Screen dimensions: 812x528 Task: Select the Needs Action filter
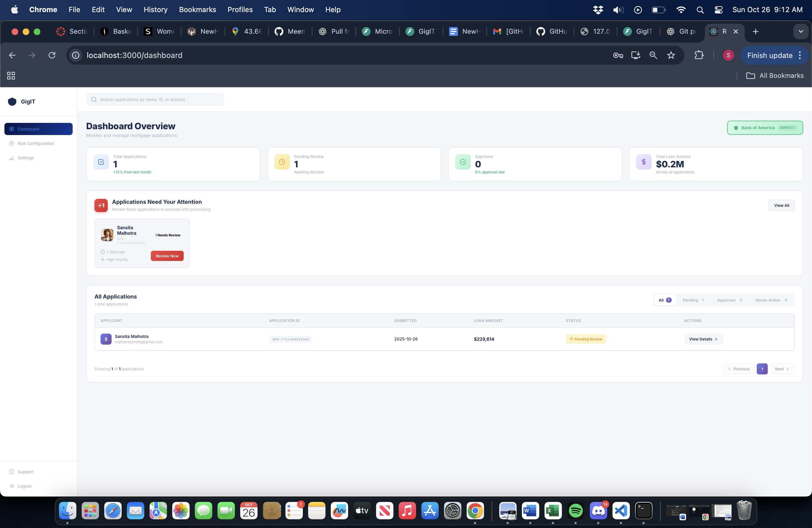click(x=771, y=300)
